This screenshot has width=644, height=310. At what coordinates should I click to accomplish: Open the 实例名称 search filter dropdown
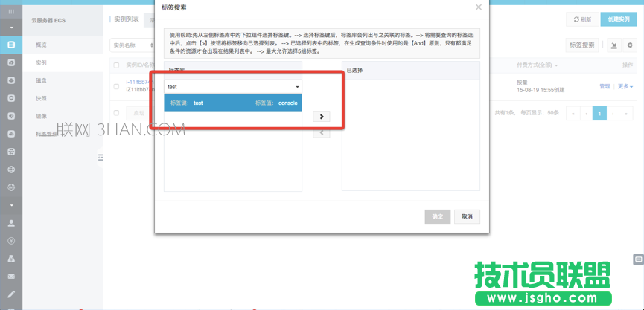(130, 45)
